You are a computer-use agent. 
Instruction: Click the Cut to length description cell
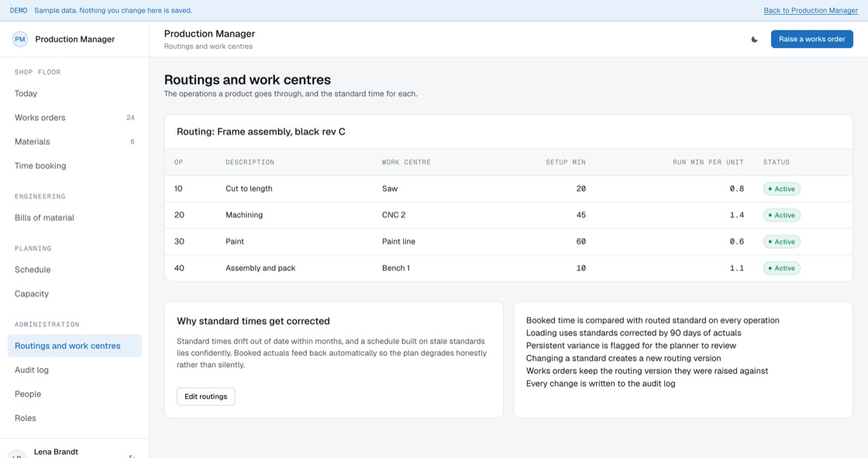click(x=249, y=189)
